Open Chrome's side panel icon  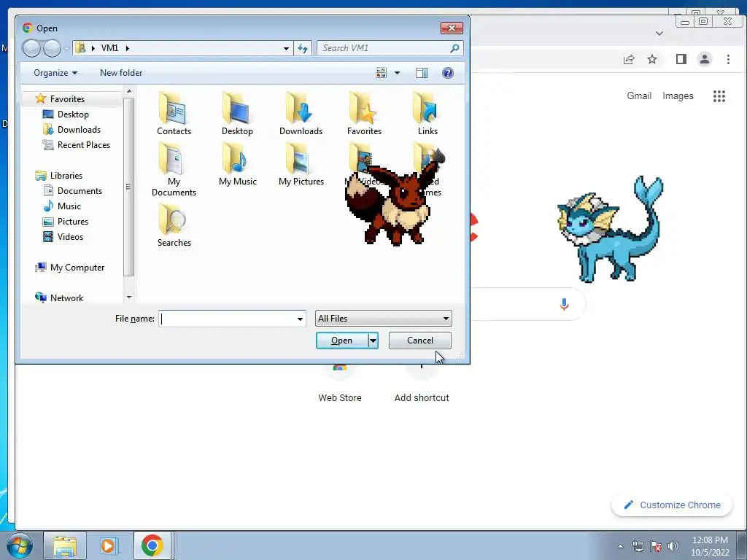pyautogui.click(x=681, y=59)
